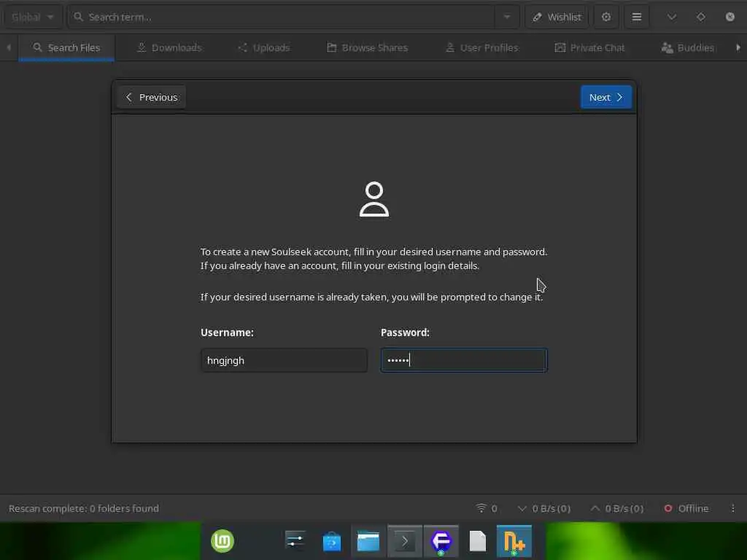Image resolution: width=747 pixels, height=560 pixels.
Task: Click the title bar maximize diamond icon
Action: pos(701,17)
